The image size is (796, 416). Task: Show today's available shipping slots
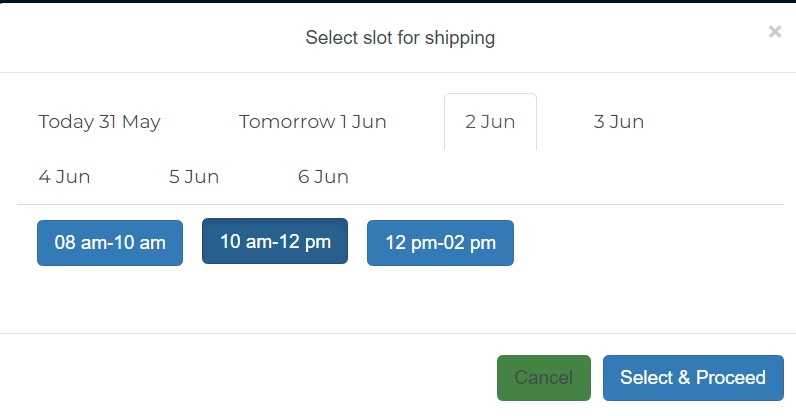[100, 122]
